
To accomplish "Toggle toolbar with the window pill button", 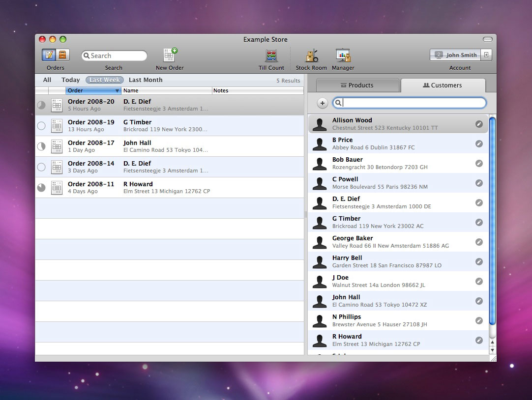I will 488,39.
